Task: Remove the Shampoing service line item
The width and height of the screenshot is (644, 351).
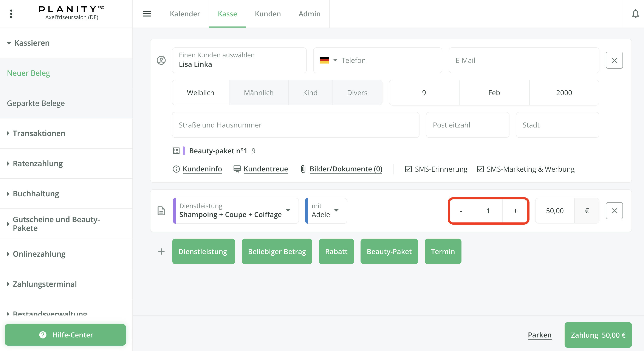Action: pyautogui.click(x=614, y=211)
